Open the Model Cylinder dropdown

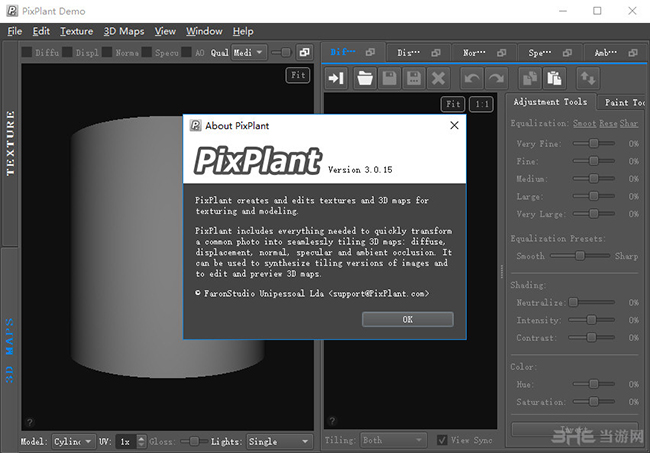[73, 442]
